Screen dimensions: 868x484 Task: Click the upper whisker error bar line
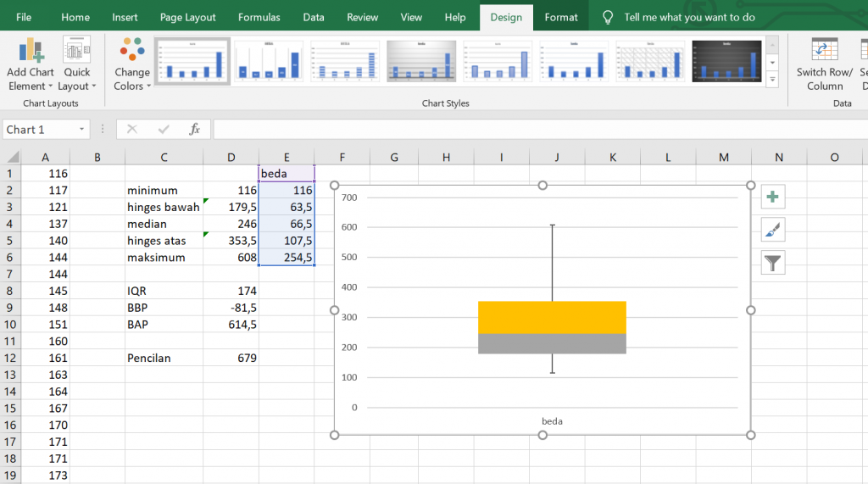tap(552, 263)
